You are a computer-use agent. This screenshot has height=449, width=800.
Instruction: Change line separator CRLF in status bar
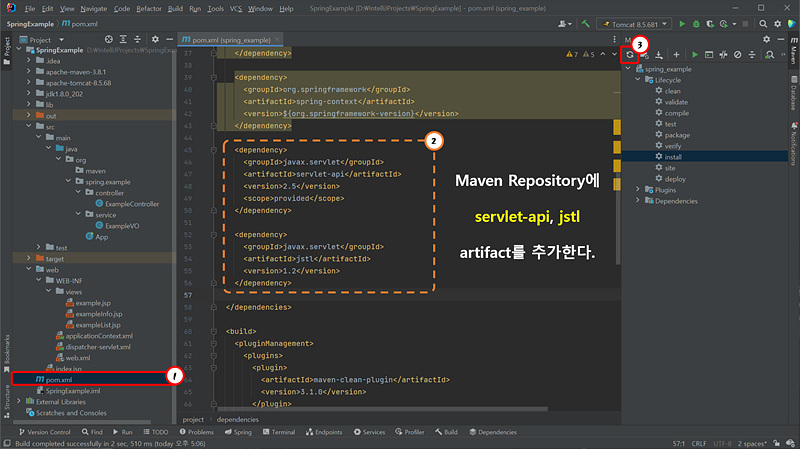pos(698,443)
